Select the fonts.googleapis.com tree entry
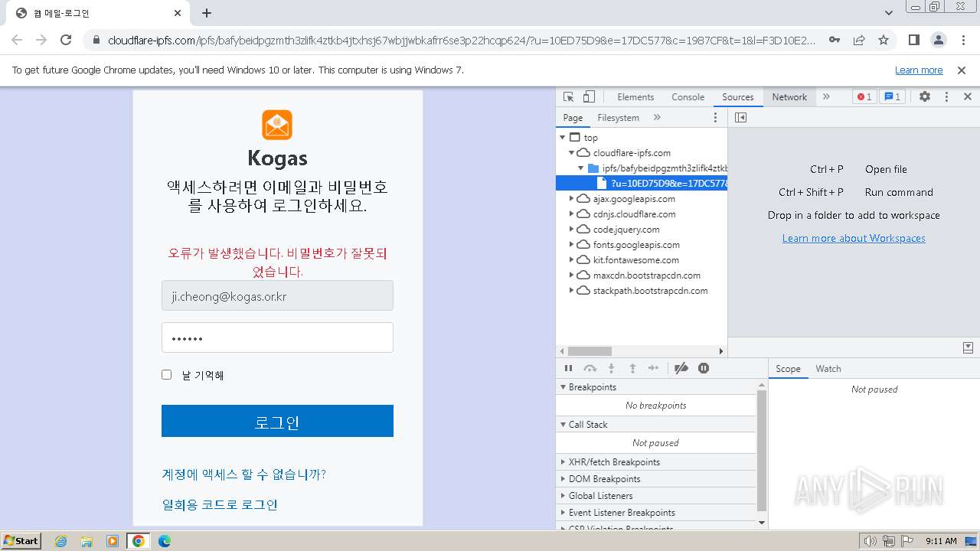 tap(636, 245)
